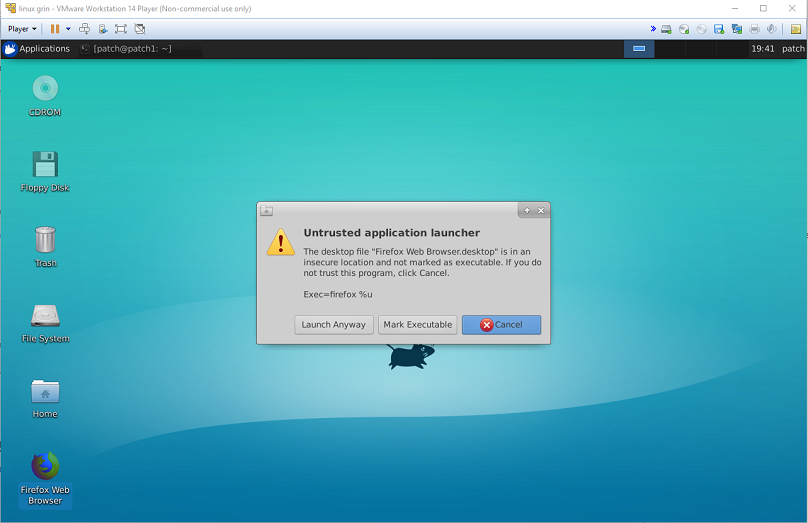
Task: Click the connected CD/DVD drive icon
Action: coord(684,29)
